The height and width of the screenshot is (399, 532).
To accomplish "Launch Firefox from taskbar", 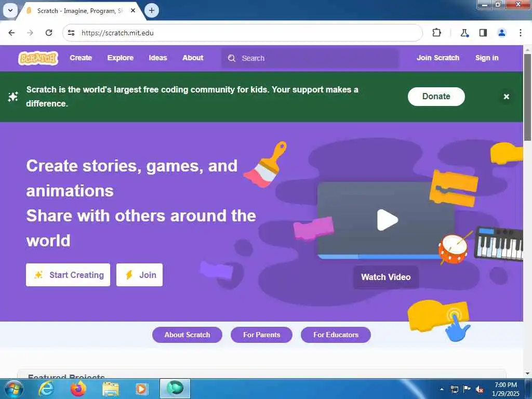I will click(78, 389).
